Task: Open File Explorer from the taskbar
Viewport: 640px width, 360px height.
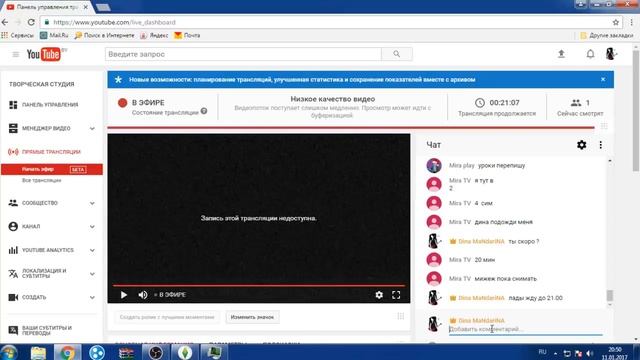Action: tap(38, 353)
